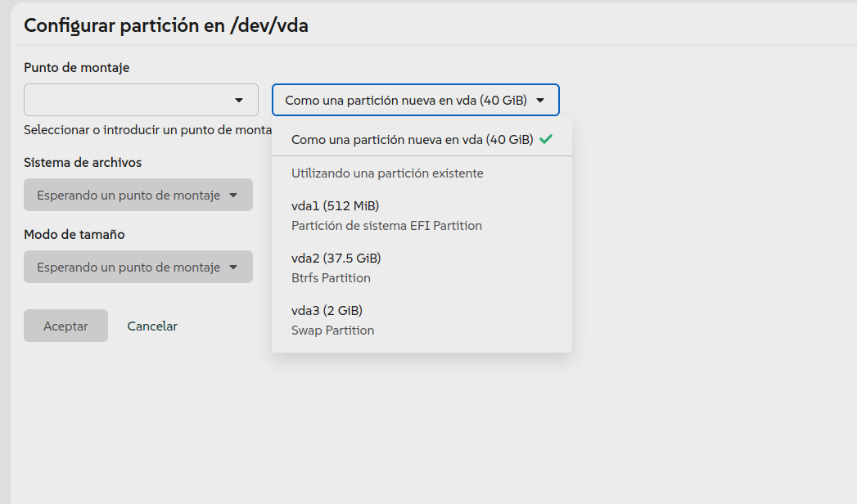Pick the vda3 (2 GiB) Swap partition

pyautogui.click(x=332, y=320)
